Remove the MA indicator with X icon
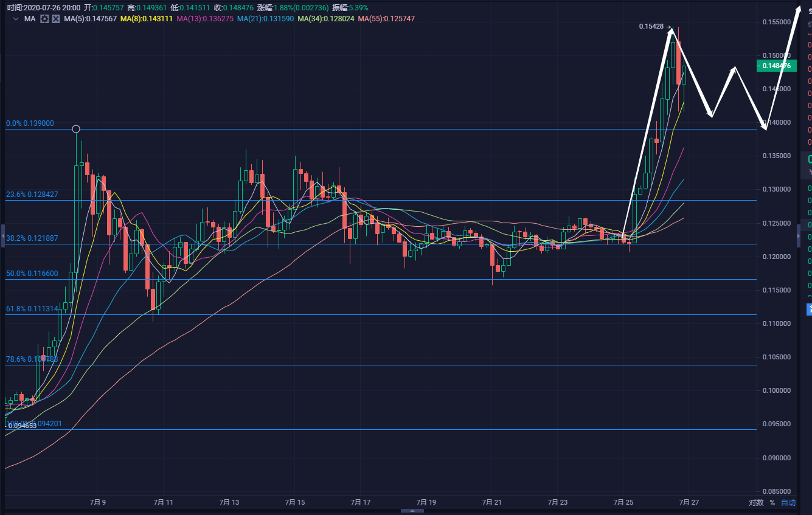This screenshot has height=515, width=812. coord(56,19)
